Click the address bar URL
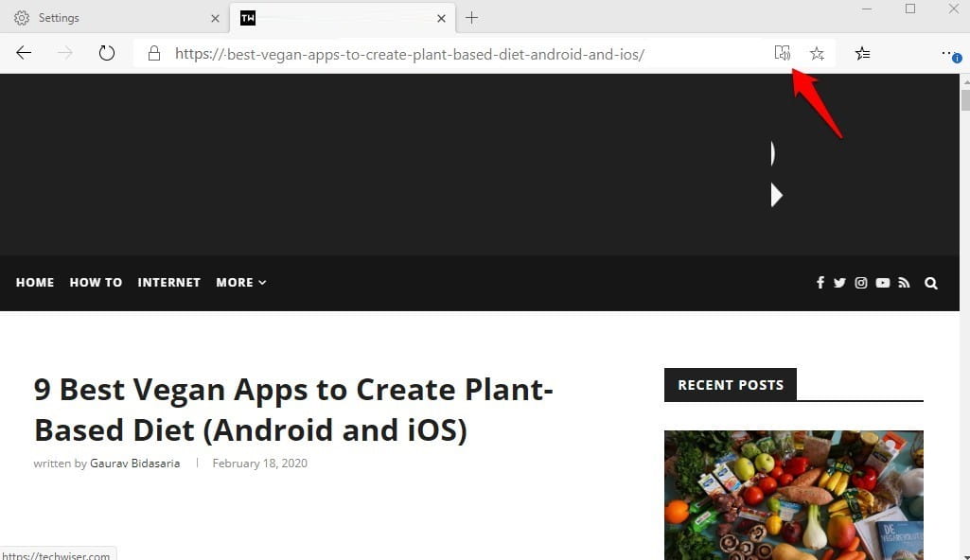This screenshot has width=970, height=560. 410,54
